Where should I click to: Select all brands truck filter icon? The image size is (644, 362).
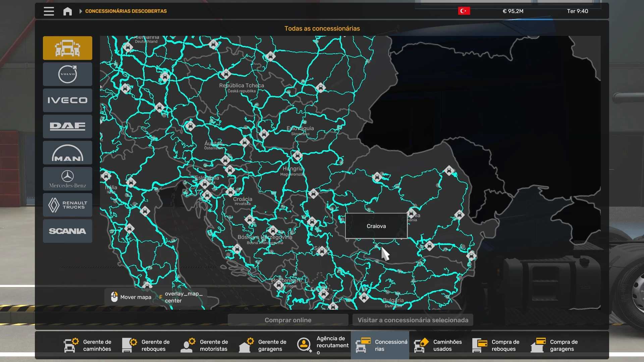click(67, 48)
